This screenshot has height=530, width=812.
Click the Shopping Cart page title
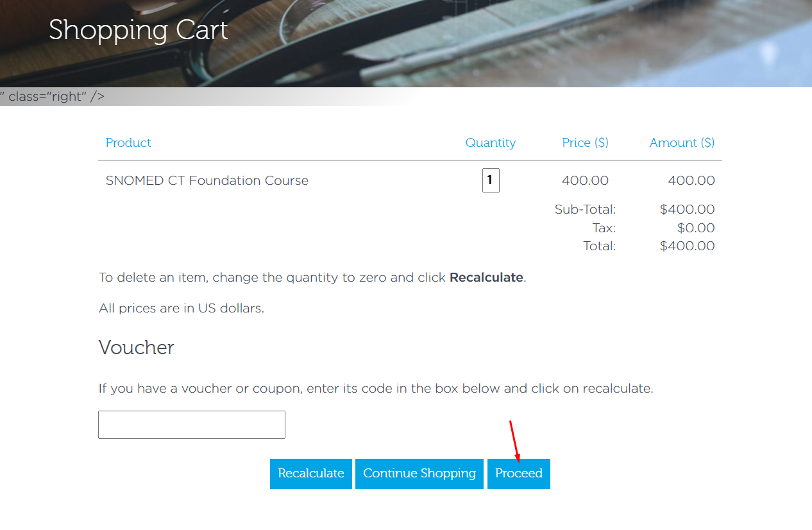pyautogui.click(x=139, y=30)
